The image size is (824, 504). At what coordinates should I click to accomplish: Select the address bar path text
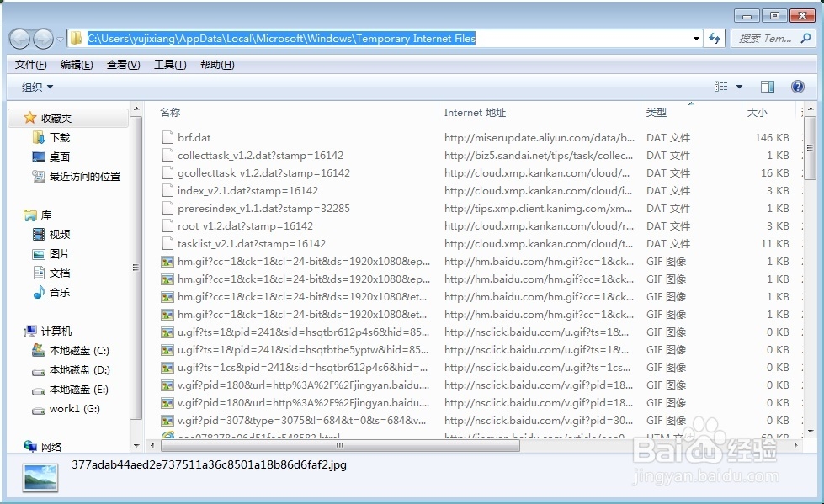pos(281,39)
